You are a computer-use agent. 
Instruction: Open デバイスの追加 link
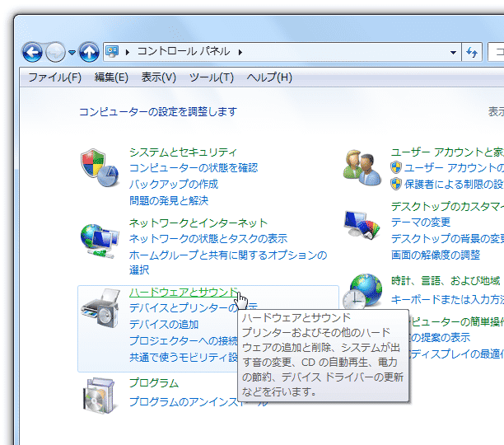164,325
